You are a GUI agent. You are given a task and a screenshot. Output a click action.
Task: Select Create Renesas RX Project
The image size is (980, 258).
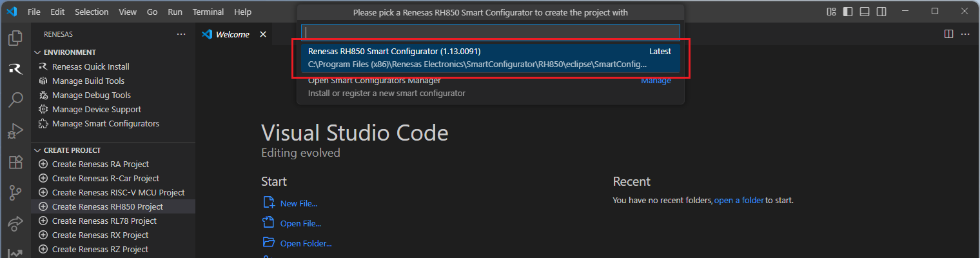(113, 235)
